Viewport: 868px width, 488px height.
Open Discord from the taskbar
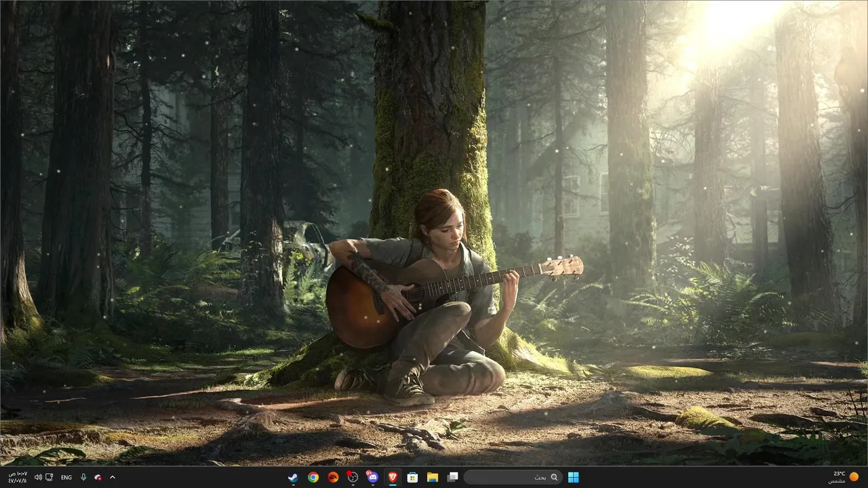click(372, 477)
